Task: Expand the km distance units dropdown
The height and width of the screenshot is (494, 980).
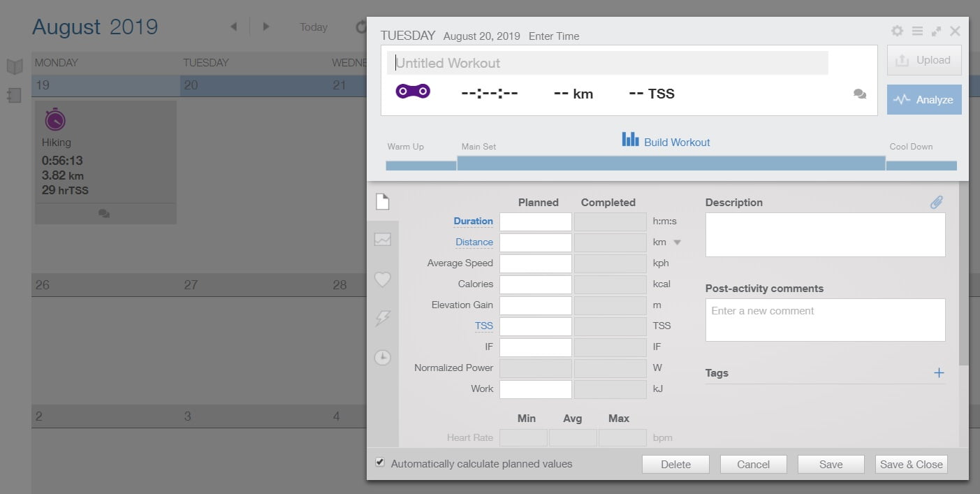Action: point(676,242)
